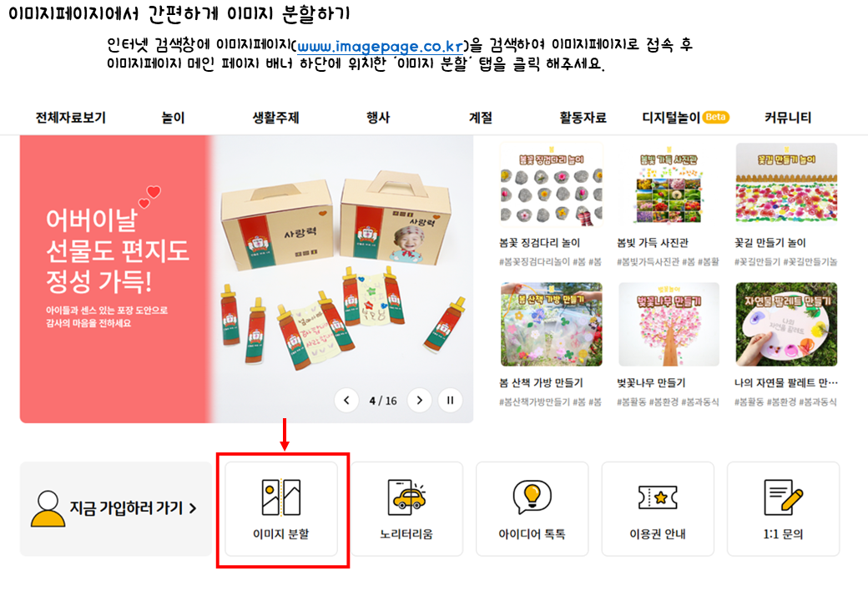This screenshot has height=601, width=868.
Task: Open the 벚꽃나무 만들기 thumbnail
Action: (669, 325)
